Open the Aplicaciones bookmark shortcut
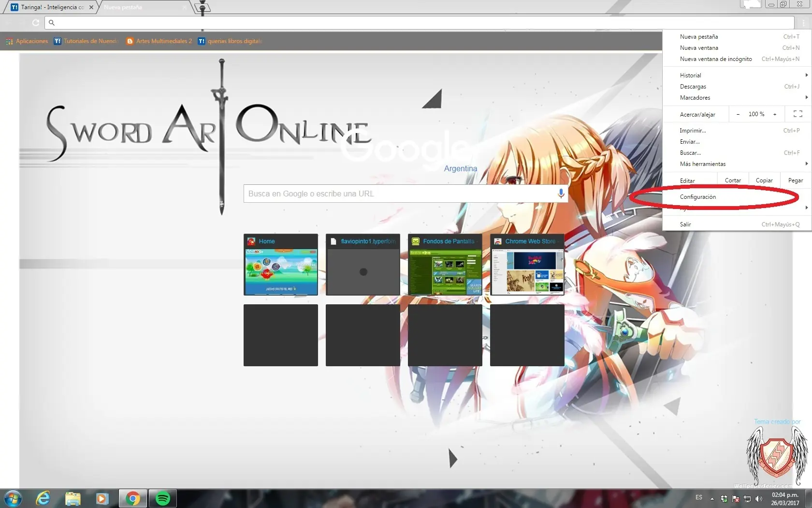This screenshot has width=812, height=508. pyautogui.click(x=27, y=41)
